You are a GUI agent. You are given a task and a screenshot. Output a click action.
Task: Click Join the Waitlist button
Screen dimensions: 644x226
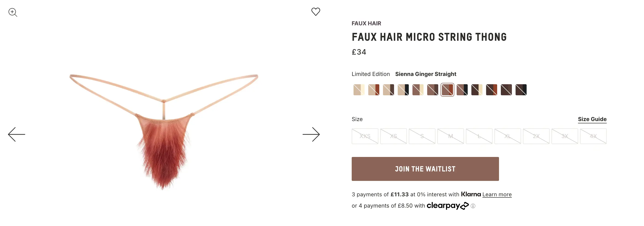click(425, 169)
